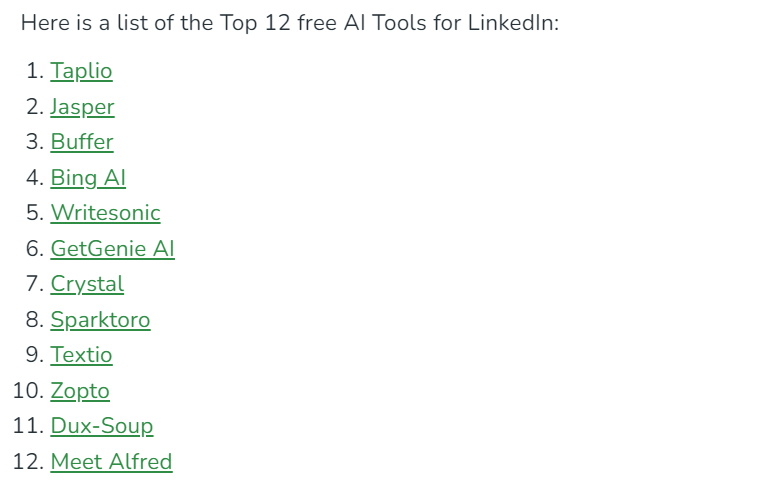Click the Buffer hyperlink

point(82,142)
